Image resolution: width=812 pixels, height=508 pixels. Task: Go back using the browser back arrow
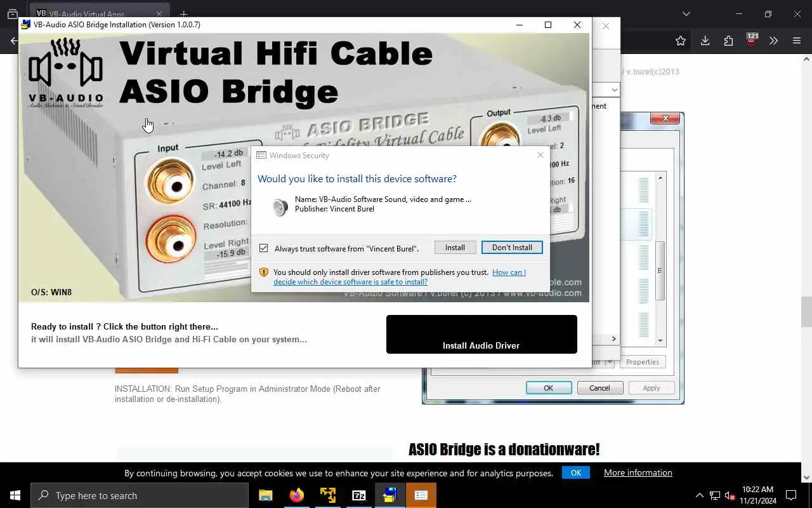coord(13,41)
